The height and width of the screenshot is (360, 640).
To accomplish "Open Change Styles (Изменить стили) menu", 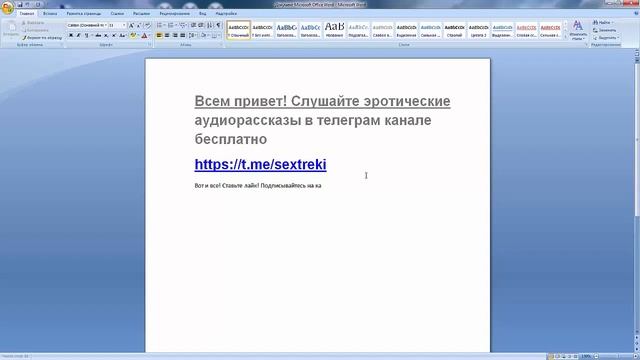I will pos(578,30).
